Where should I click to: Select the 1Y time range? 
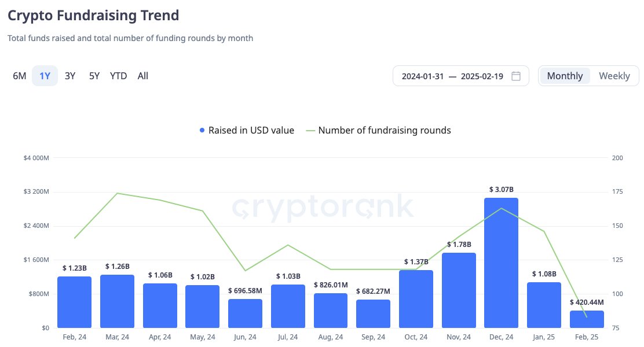tap(45, 75)
